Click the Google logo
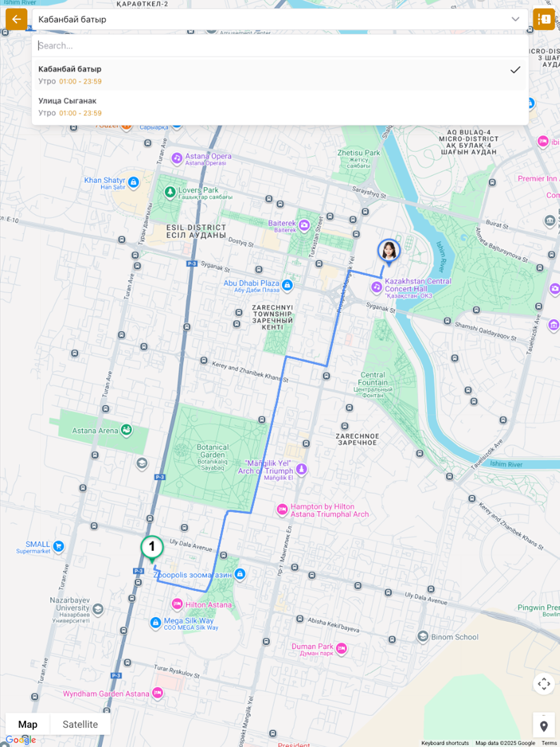 tap(21, 740)
